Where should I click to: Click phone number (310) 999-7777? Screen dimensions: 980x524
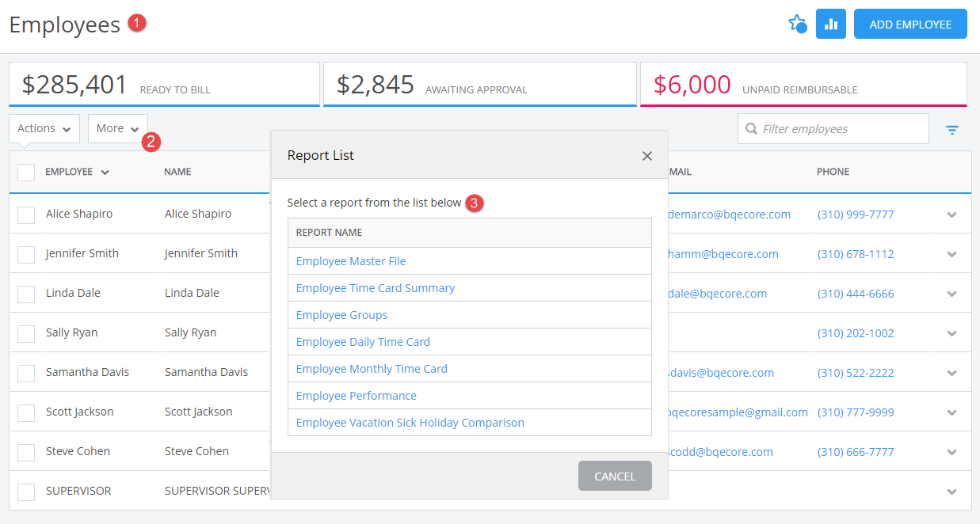856,215
